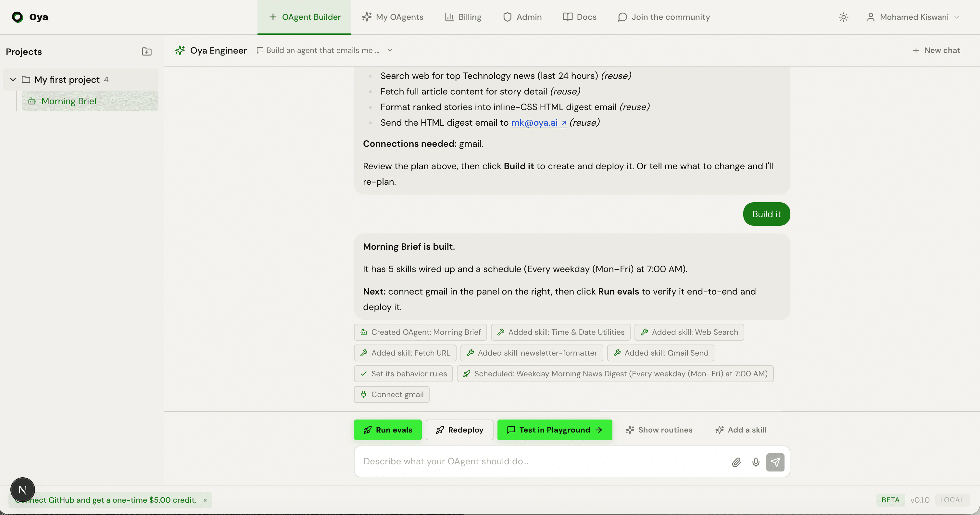Screen dimensions: 980x515
Task: Toggle the light/dark theme sun icon
Action: 843,17
